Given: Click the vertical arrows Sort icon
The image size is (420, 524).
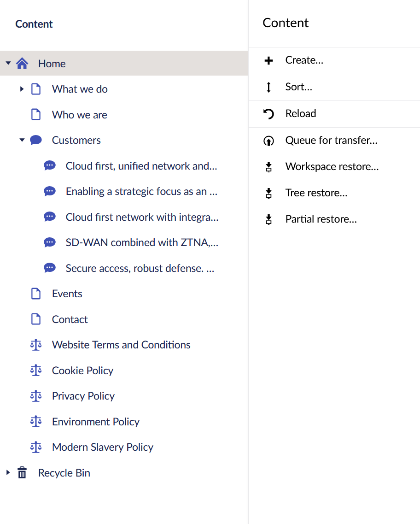Looking at the screenshot, I should pos(268,87).
